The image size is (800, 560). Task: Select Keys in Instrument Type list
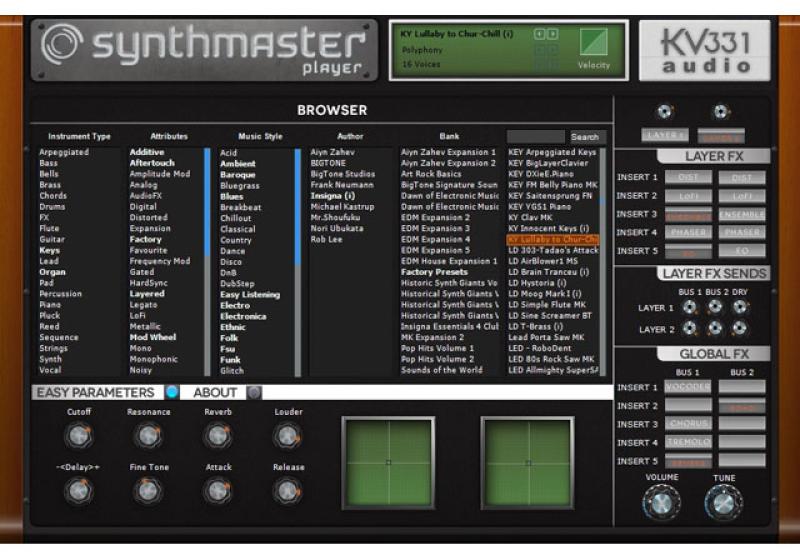tap(49, 250)
